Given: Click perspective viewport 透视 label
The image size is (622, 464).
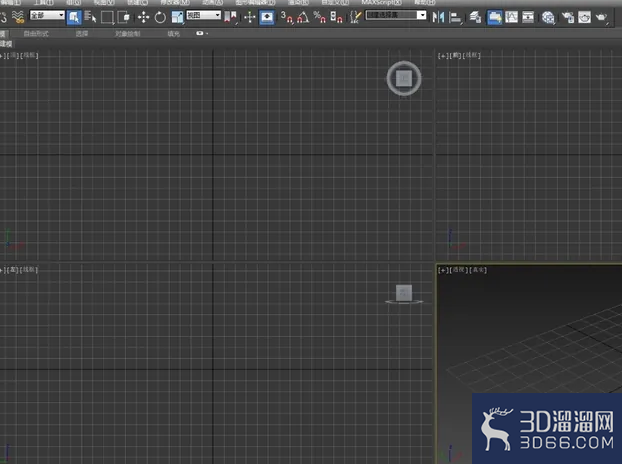Looking at the screenshot, I should tap(458, 270).
